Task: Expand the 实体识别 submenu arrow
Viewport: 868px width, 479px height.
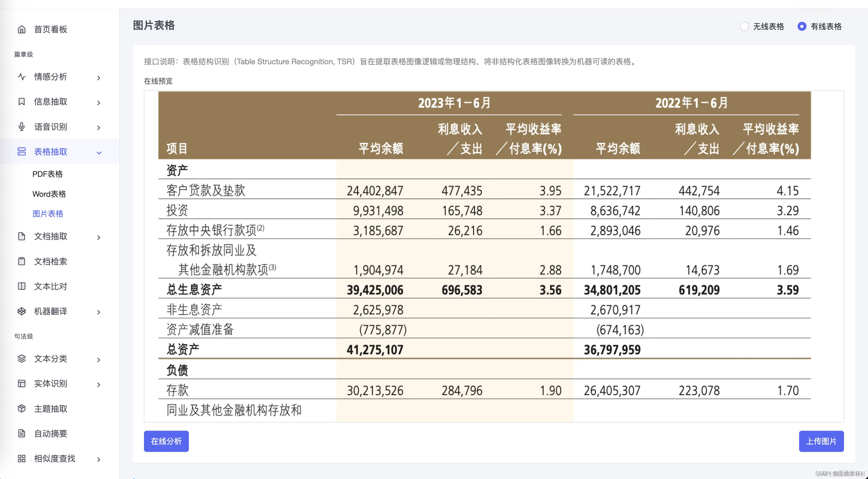Action: (99, 385)
